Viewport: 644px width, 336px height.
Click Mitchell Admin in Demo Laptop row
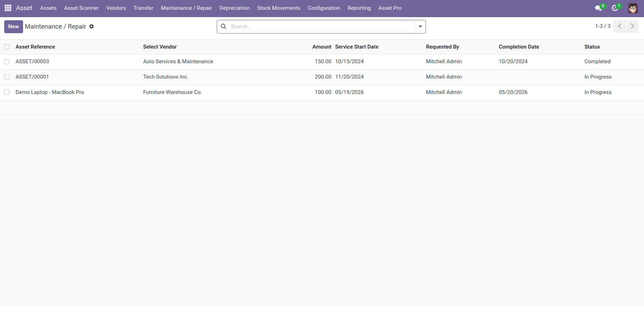point(444,92)
